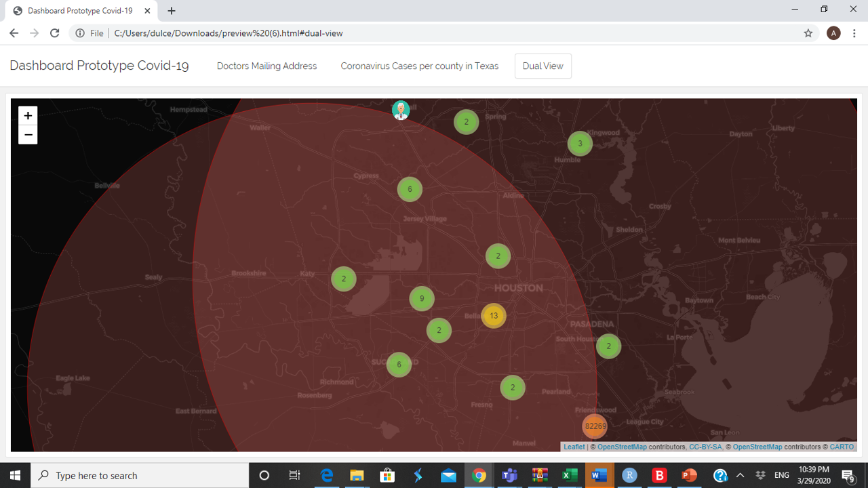Open Microsoft Teams from taskbar
Image resolution: width=868 pixels, height=488 pixels.
509,475
